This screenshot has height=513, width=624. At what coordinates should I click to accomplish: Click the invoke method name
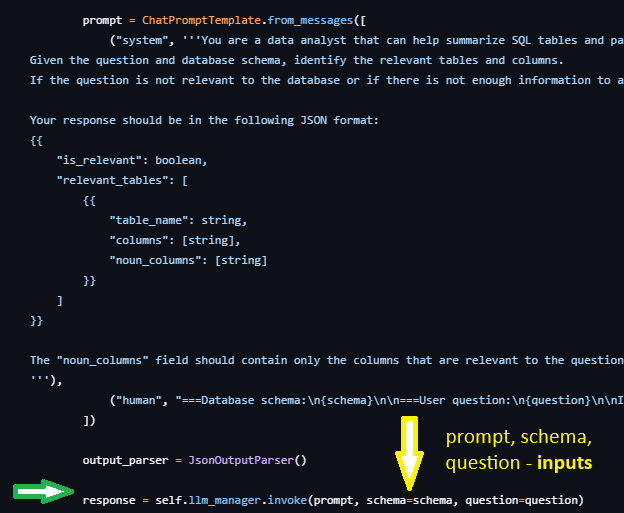click(x=287, y=500)
